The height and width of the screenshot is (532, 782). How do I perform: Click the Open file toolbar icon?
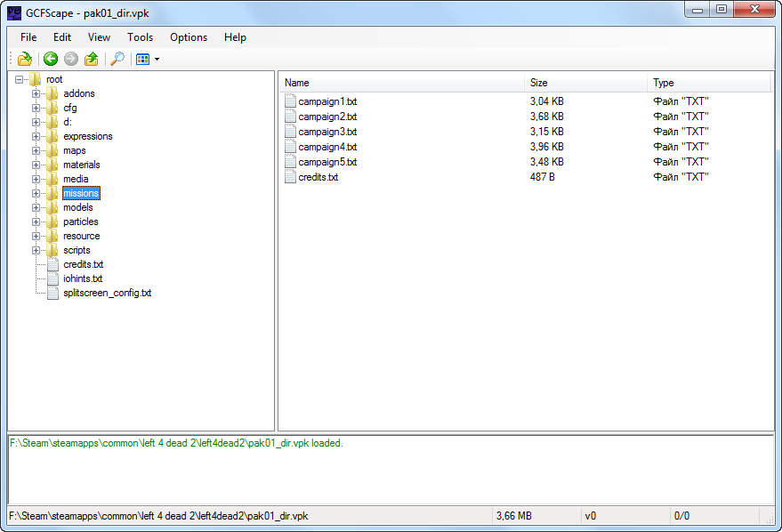pos(24,59)
